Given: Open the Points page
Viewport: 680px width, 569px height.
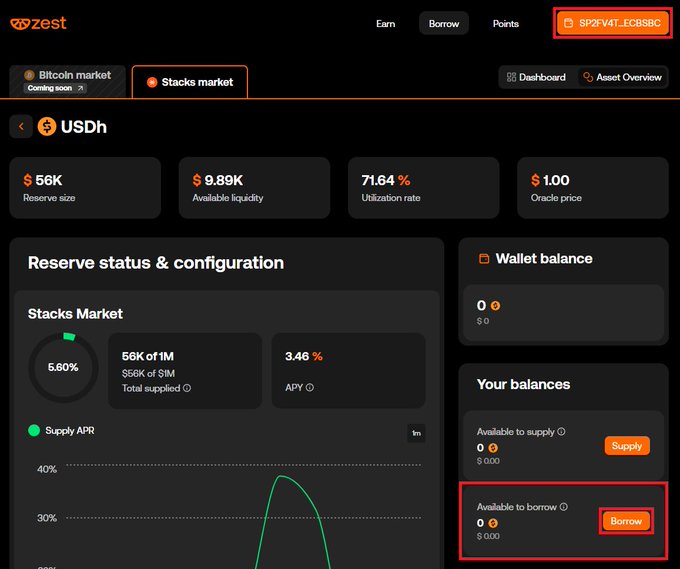Looking at the screenshot, I should click(506, 24).
